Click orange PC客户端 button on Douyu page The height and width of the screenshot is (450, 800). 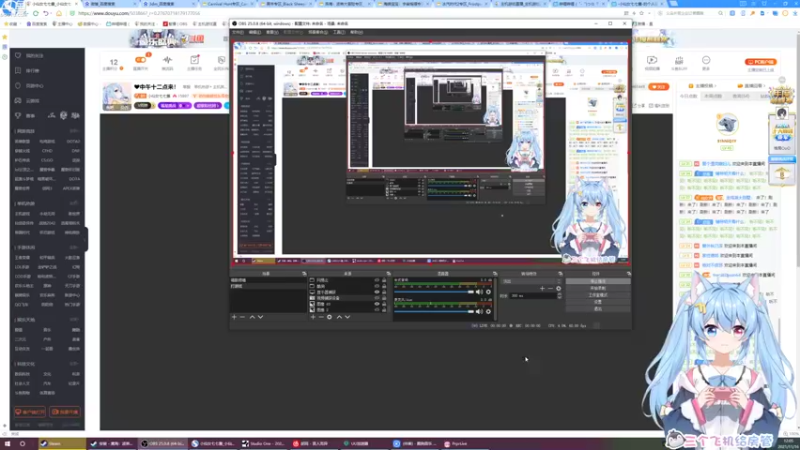coord(761,62)
